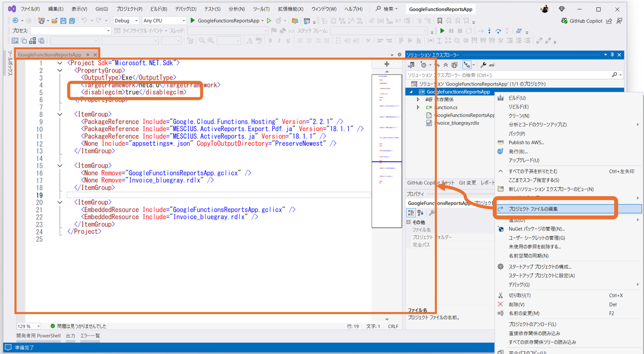Click the feedback person icon top right
The height and width of the screenshot is (354, 644).
tap(620, 21)
